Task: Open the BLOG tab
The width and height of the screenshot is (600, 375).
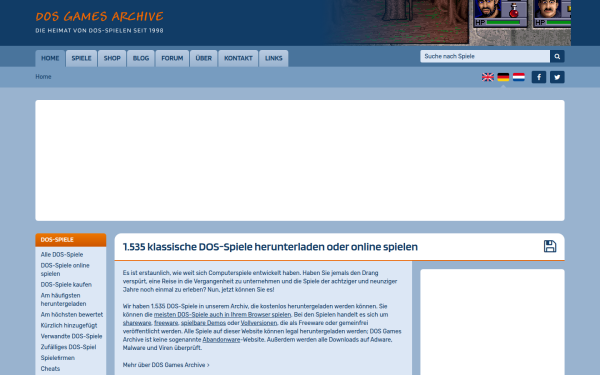Action: click(141, 59)
